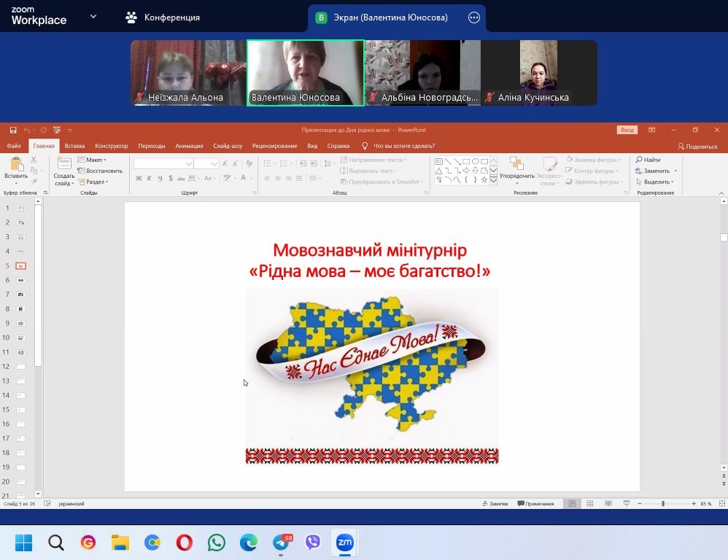Viewport: 728px width, 560px height.
Task: Toggle italic (К) formatting
Action: coord(149,178)
